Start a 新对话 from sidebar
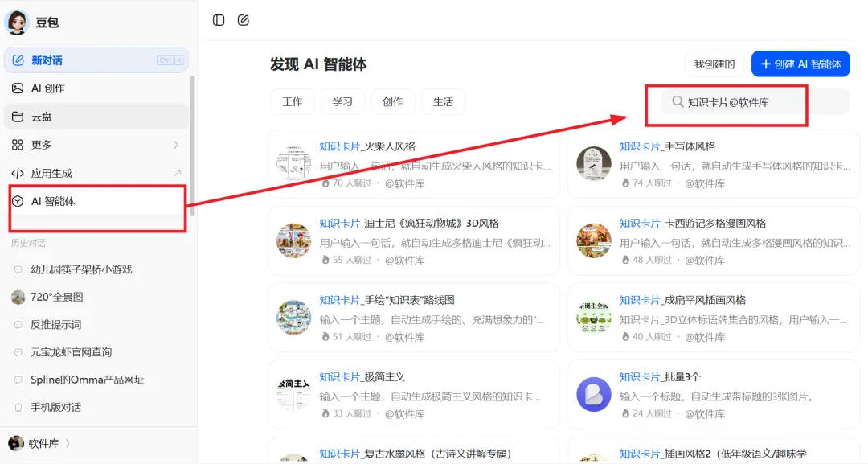868x464 pixels. (96, 60)
